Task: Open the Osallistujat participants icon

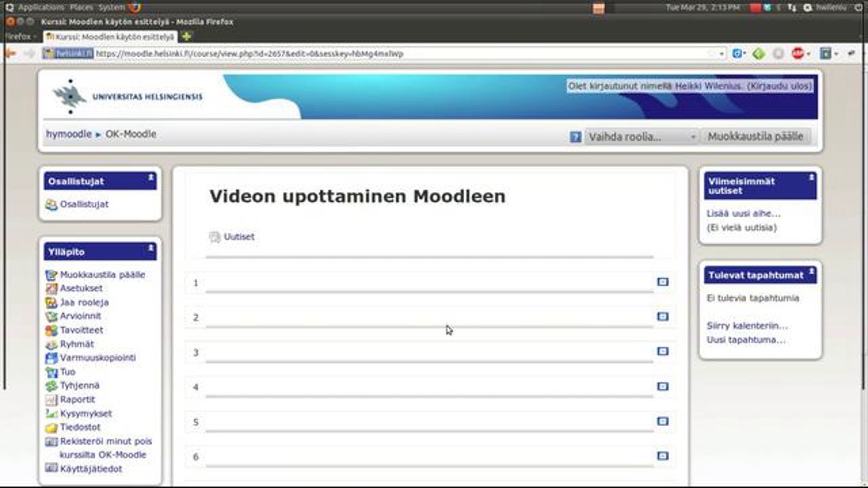Action: coord(51,205)
